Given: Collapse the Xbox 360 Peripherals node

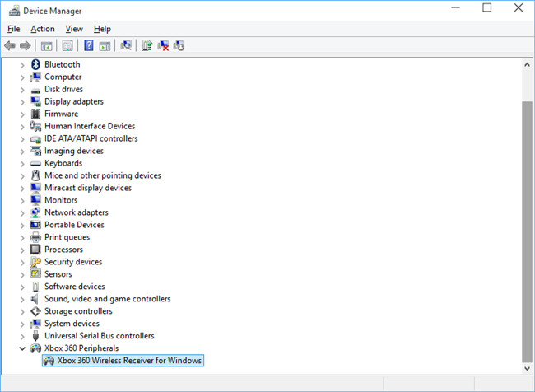Looking at the screenshot, I should pyautogui.click(x=22, y=348).
